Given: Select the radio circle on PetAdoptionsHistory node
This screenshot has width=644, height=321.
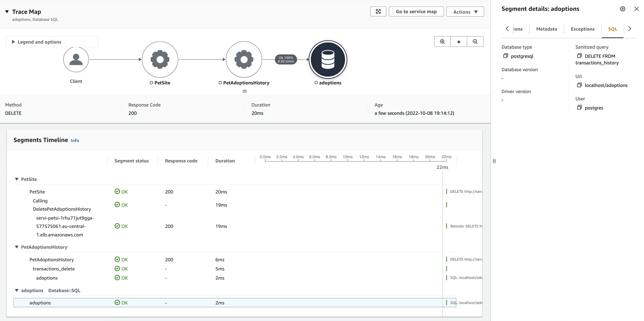Looking at the screenshot, I should [x=220, y=82].
